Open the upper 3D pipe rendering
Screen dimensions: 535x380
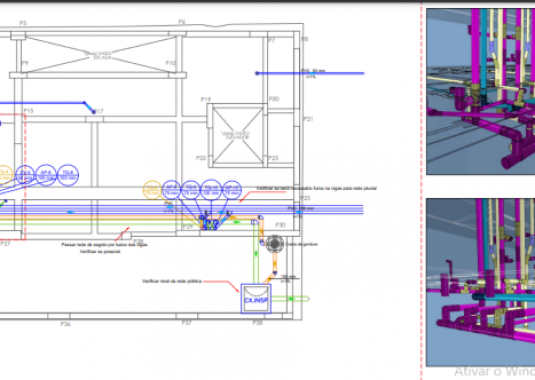point(480,91)
